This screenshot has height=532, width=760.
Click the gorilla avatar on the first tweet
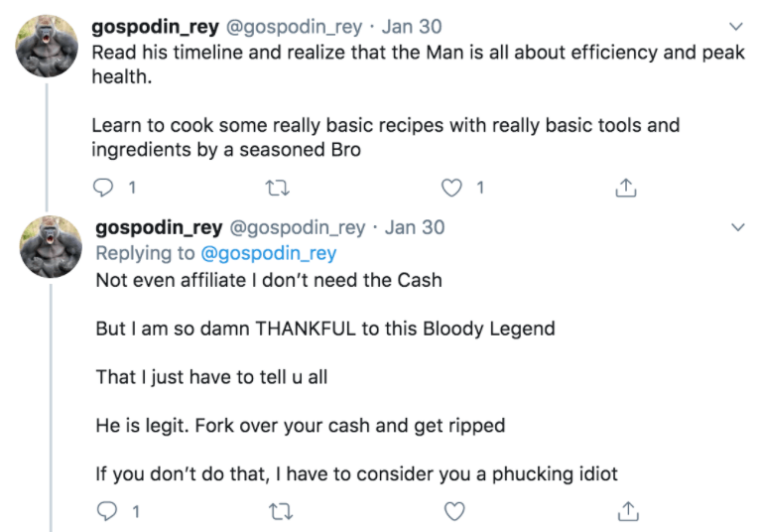tap(47, 45)
